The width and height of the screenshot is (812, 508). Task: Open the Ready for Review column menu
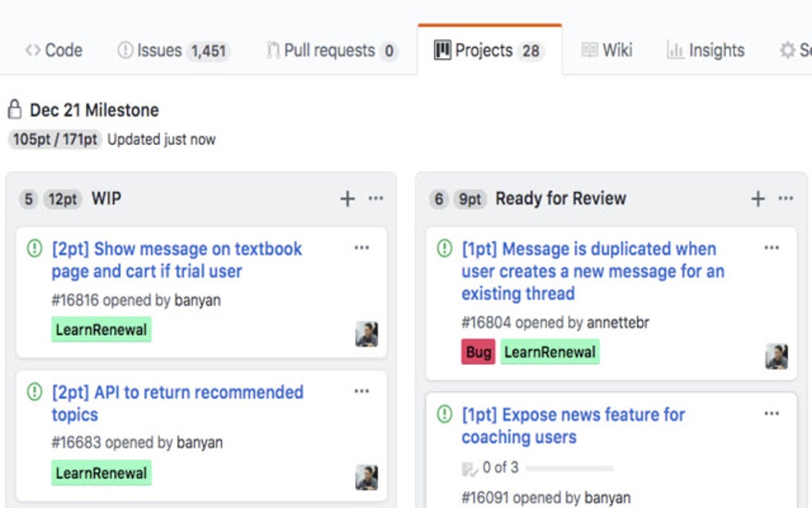click(x=786, y=198)
